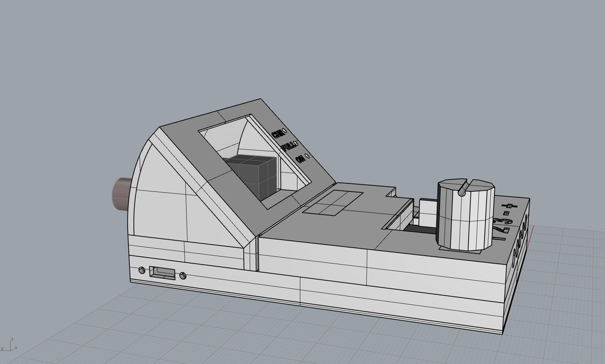Select the engraved number 2 beside dial
The image size is (605, 364).
pyautogui.click(x=502, y=230)
